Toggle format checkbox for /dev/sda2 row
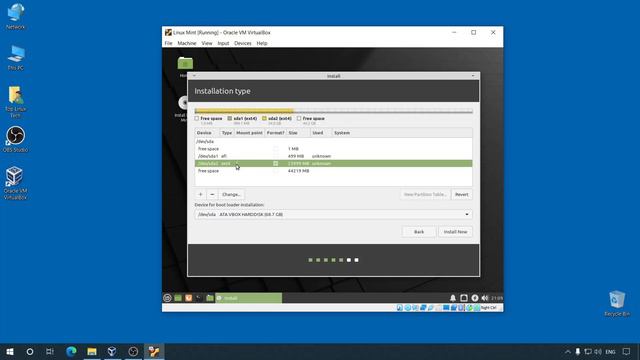The image size is (640, 360). click(276, 163)
